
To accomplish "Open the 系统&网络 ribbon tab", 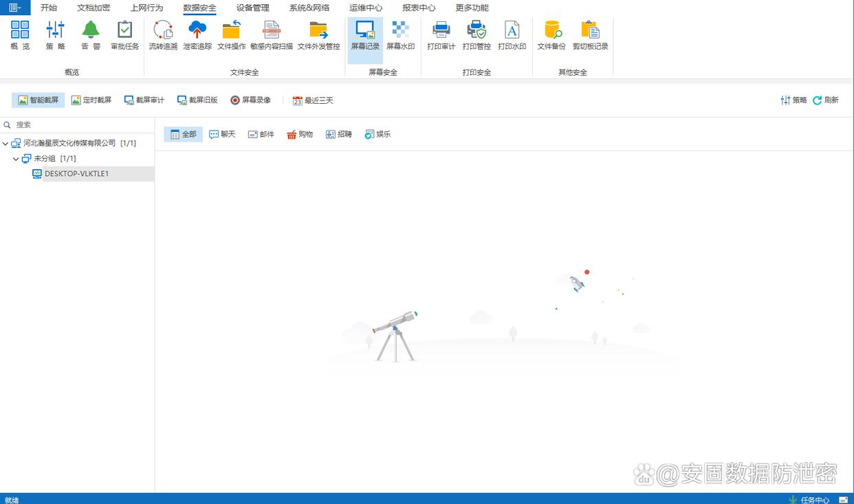I will tap(309, 8).
